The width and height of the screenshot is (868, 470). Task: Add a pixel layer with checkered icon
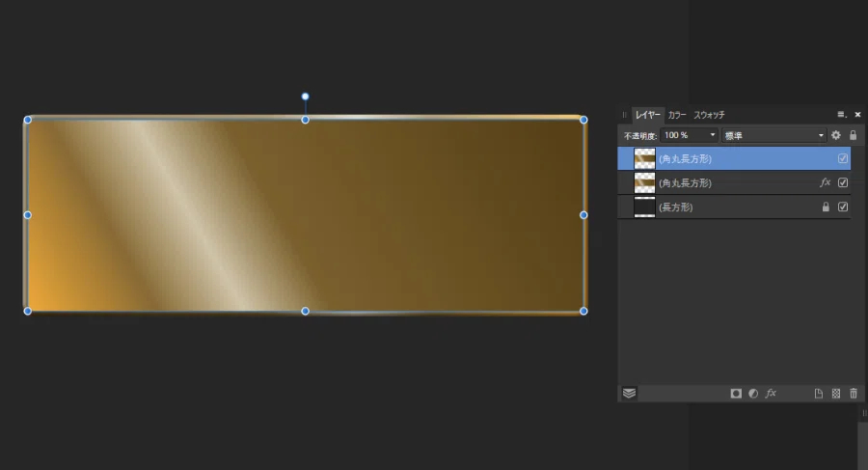click(836, 394)
